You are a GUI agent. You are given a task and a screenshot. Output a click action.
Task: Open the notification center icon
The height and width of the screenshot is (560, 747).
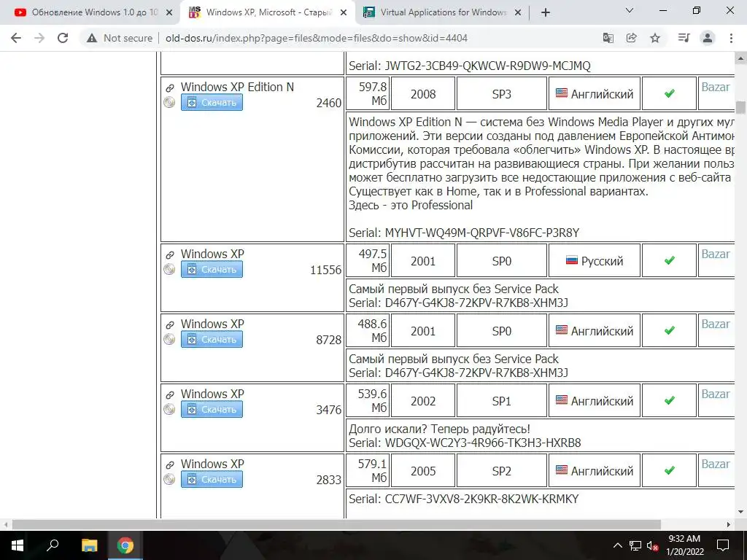(x=723, y=545)
